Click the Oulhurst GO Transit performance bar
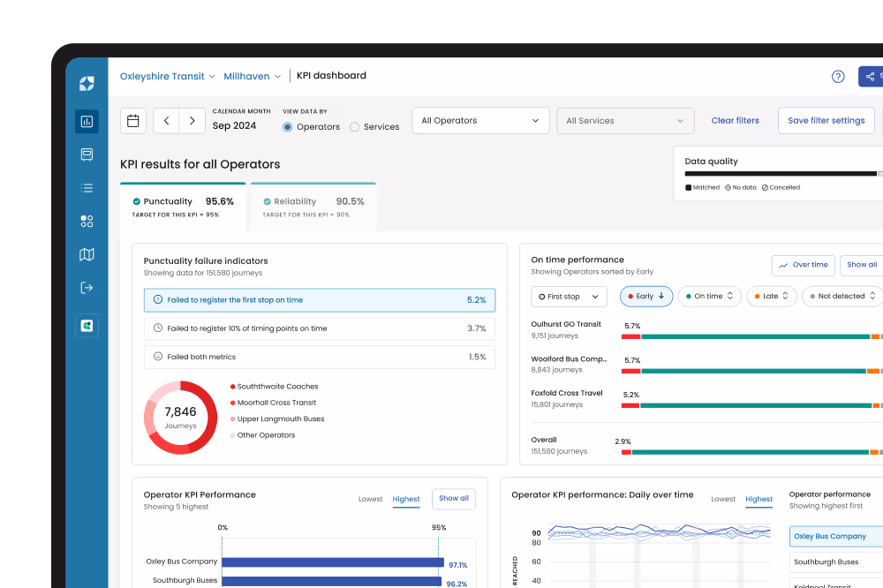This screenshot has width=883, height=588. click(751, 336)
